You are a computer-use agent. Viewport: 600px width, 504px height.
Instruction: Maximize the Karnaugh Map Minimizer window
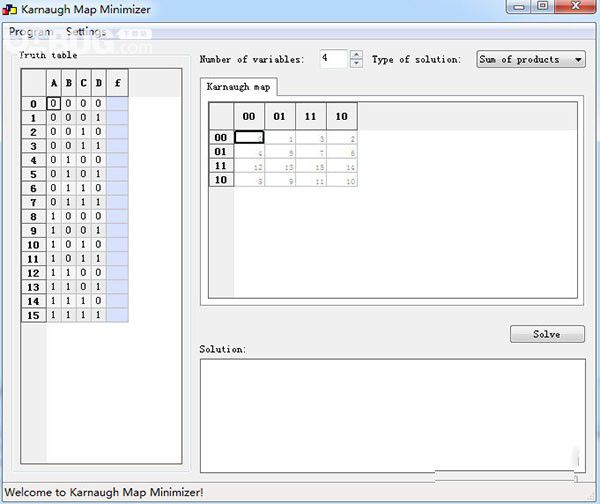pos(543,6)
